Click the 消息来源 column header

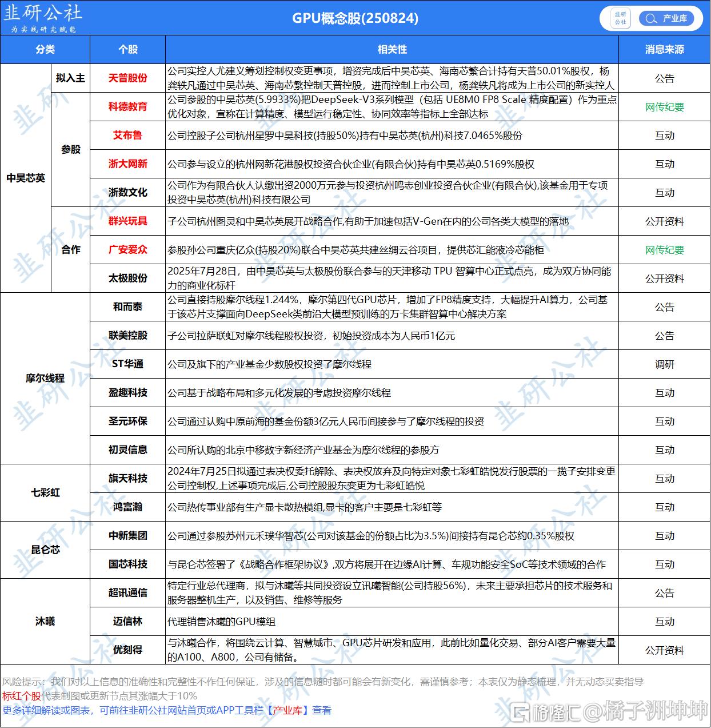pos(665,49)
